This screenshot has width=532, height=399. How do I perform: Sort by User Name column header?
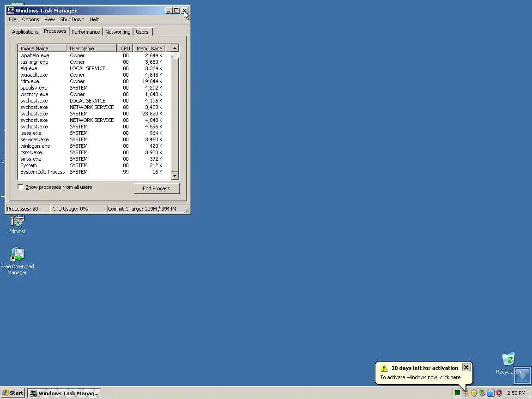click(x=91, y=48)
